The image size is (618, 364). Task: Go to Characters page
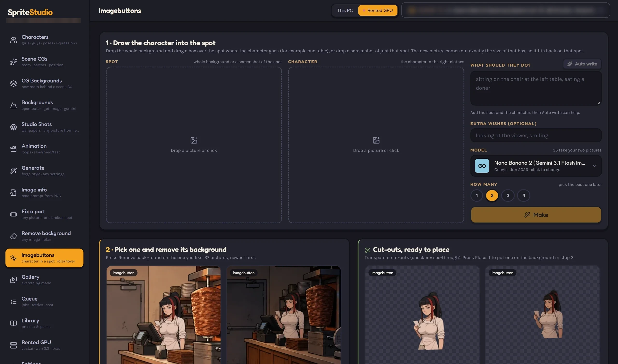pyautogui.click(x=44, y=40)
